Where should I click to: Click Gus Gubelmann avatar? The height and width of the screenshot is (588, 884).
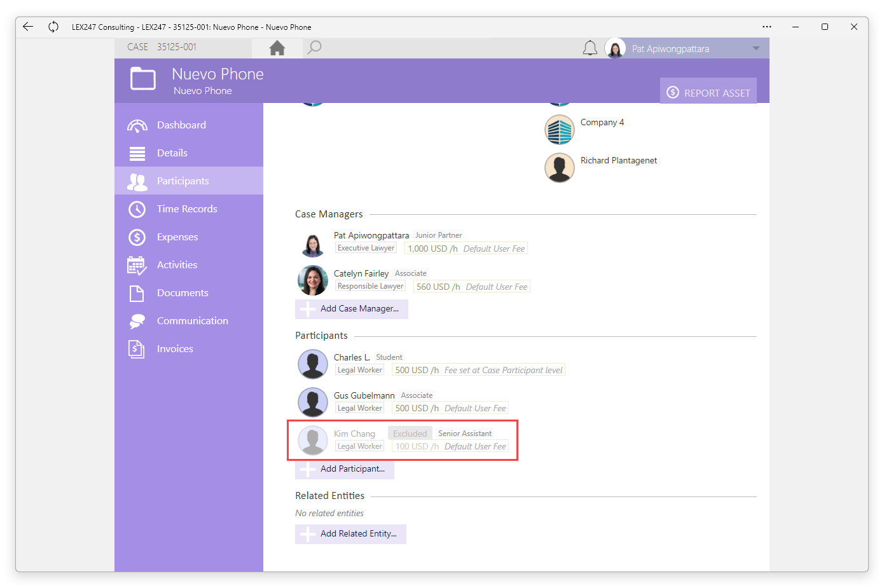click(313, 402)
